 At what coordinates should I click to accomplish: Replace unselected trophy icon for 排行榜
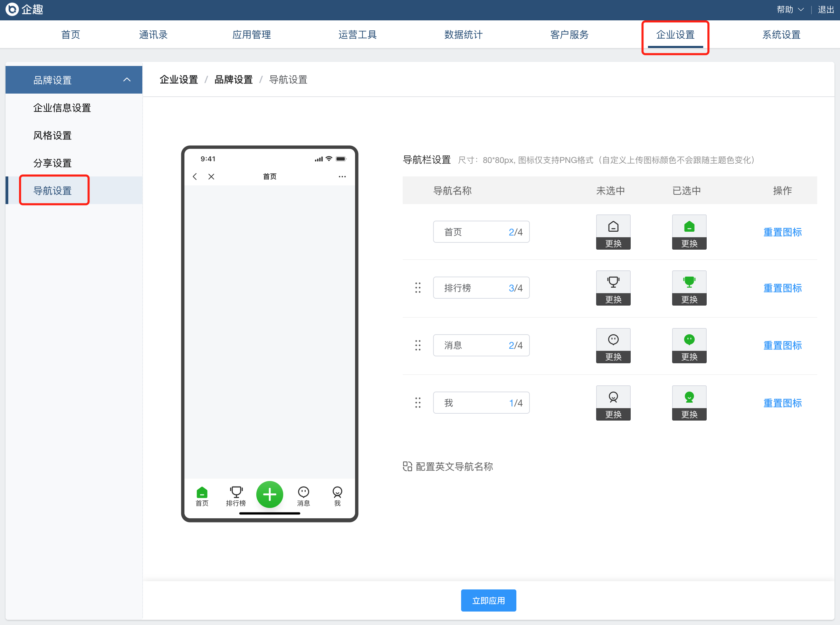[x=613, y=299]
